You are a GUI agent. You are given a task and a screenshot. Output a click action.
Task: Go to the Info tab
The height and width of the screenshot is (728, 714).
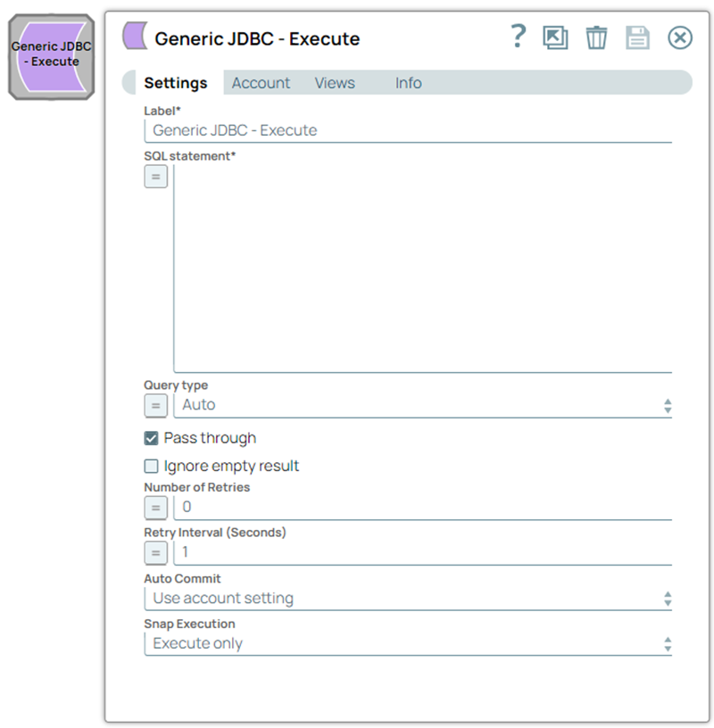(408, 83)
